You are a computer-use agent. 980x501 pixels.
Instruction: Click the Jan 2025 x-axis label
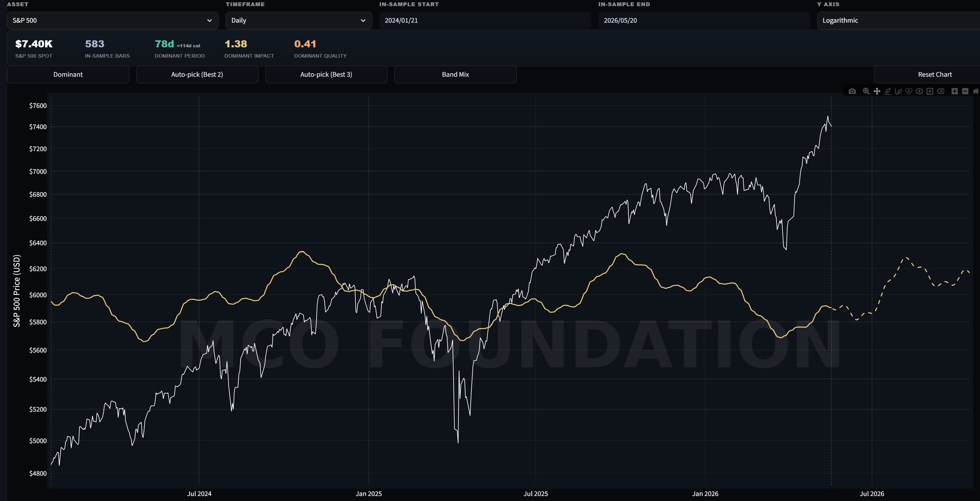369,494
